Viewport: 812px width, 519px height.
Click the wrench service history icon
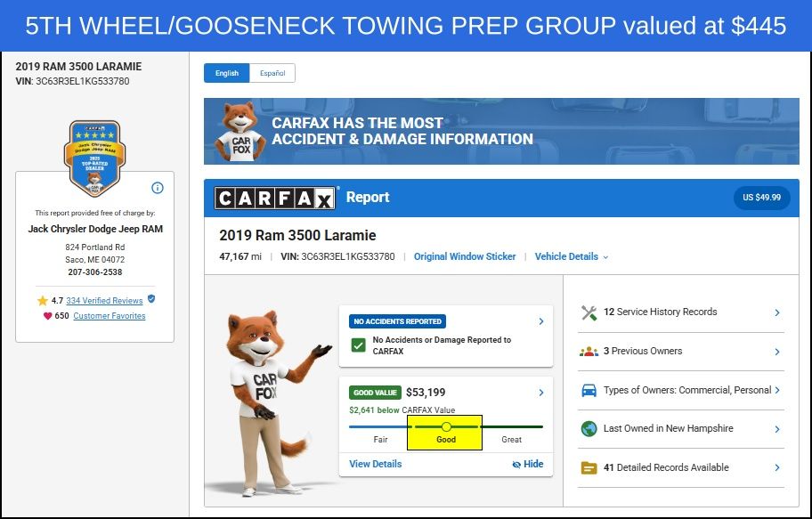click(589, 312)
